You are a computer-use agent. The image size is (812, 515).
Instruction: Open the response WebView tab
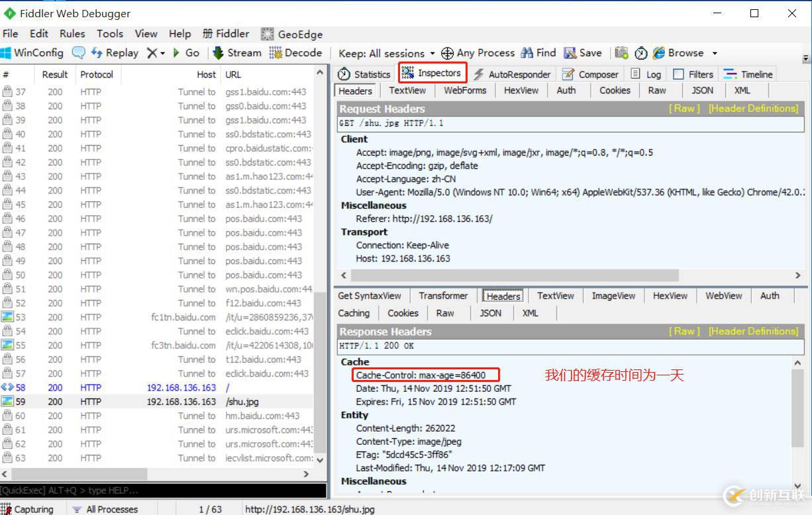pos(724,296)
